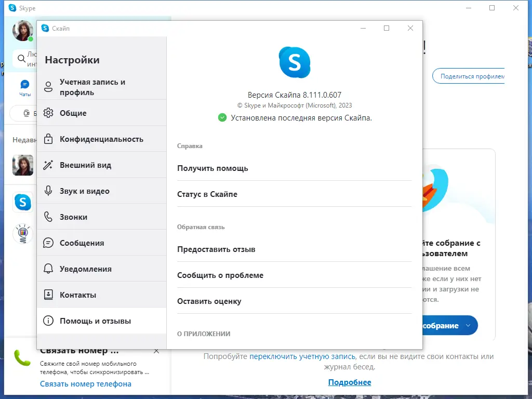Screen dimensions: 532x399
Task: Click the meet now camera icon in the main window
Action: pyautogui.click(x=26, y=113)
